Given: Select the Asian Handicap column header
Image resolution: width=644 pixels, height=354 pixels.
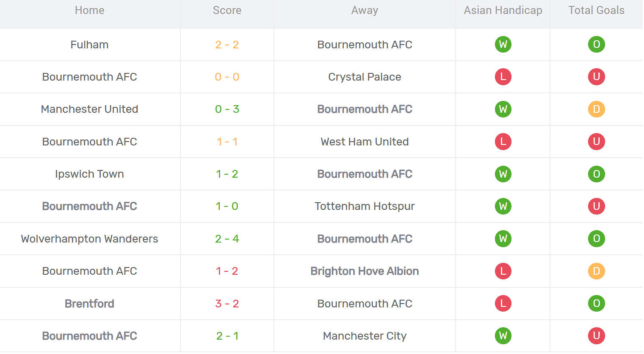Looking at the screenshot, I should (503, 11).
